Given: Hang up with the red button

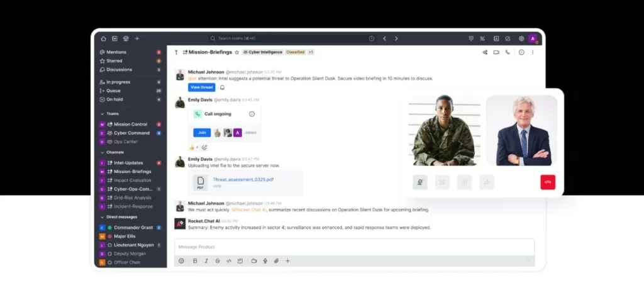Looking at the screenshot, I should pos(548,182).
